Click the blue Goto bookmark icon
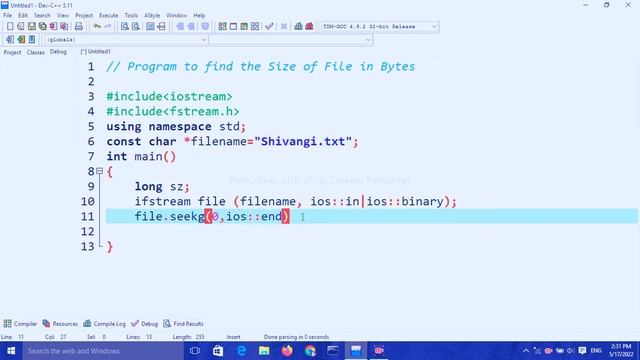 pos(32,40)
